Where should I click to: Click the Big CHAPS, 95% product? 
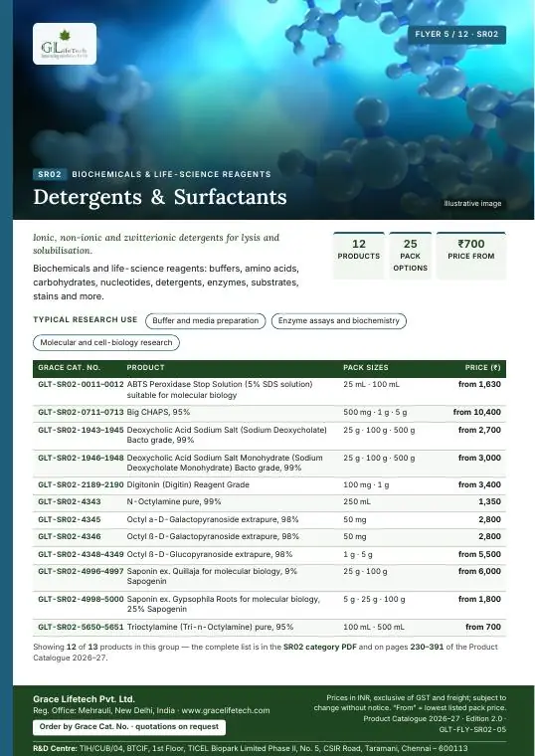tap(158, 412)
